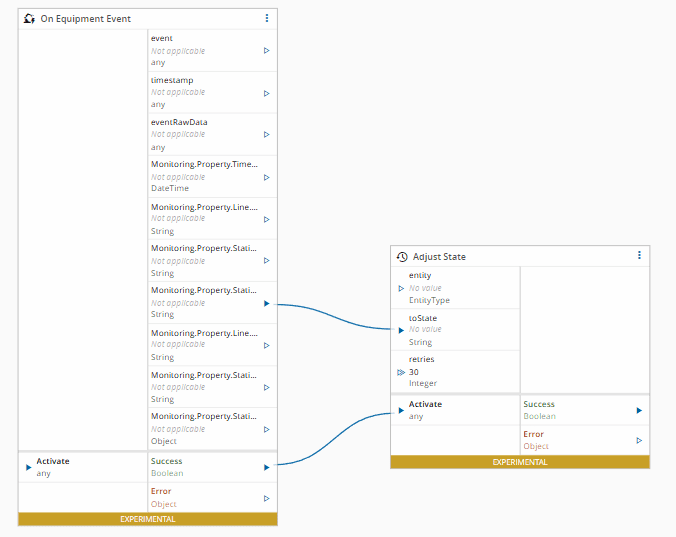Click the toState input port arrow
This screenshot has height=537, width=676.
tap(401, 330)
